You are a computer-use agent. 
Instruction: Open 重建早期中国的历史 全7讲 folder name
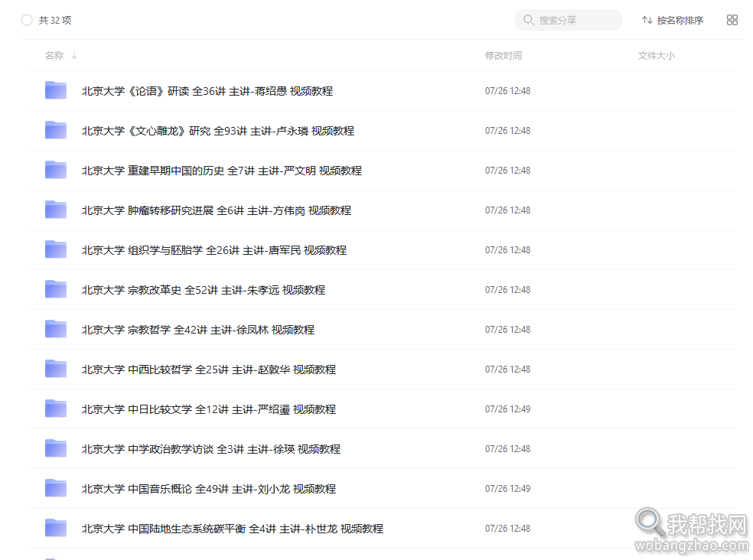click(x=222, y=171)
